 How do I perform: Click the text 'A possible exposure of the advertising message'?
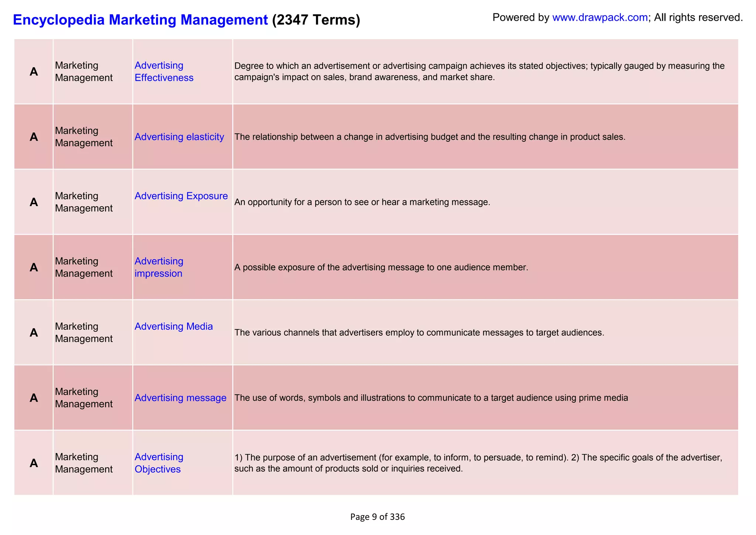tap(381, 267)
